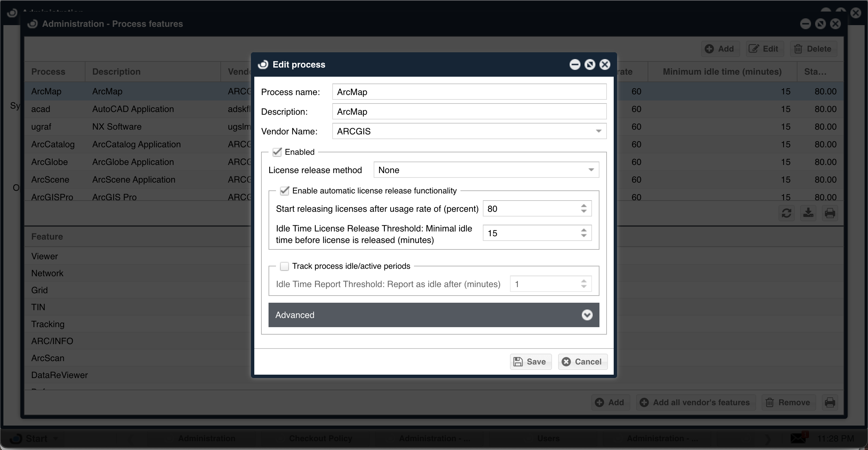Check Track process idle/active periods

click(284, 266)
